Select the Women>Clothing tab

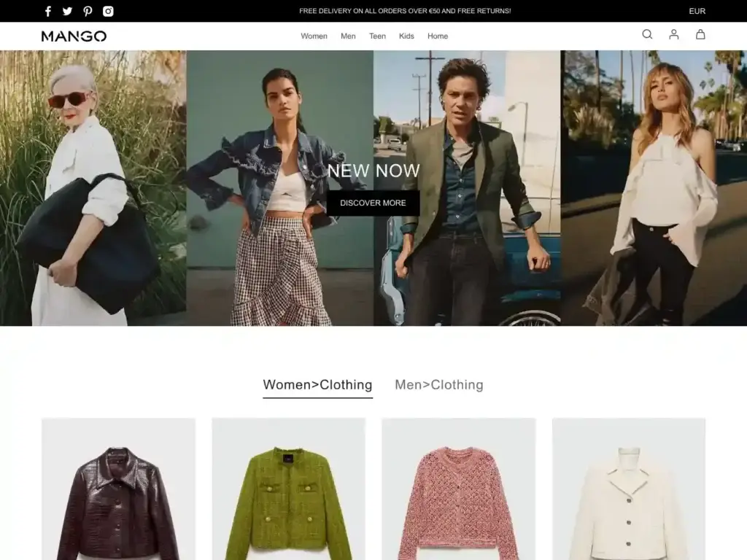coord(317,384)
